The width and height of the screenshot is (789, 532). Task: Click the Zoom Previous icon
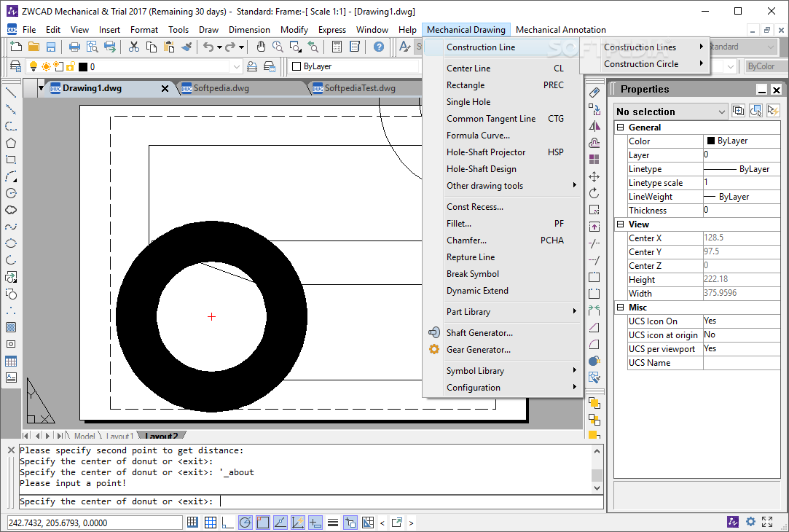[x=313, y=47]
